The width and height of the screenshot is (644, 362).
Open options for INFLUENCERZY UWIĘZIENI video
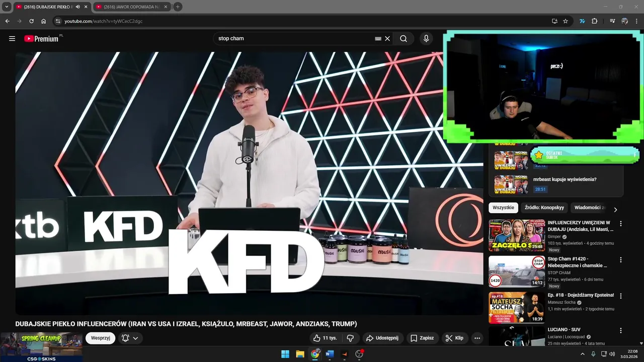[621, 223]
